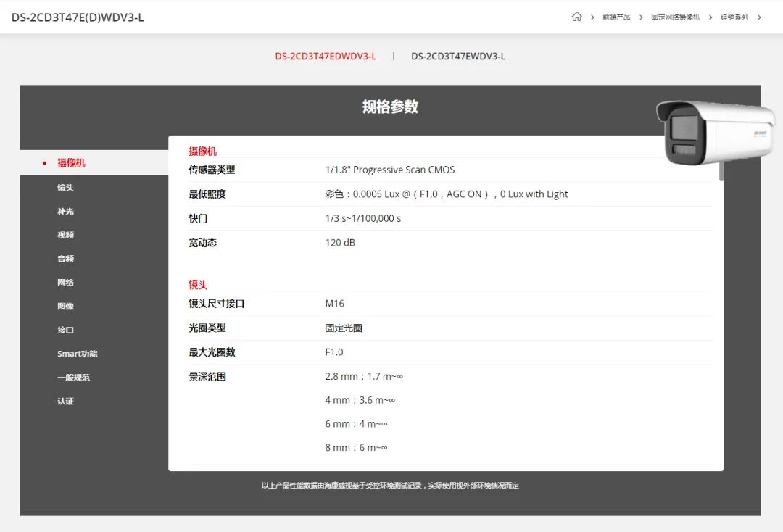Select 音频 in the sidebar
This screenshot has width=783, height=532.
65,259
